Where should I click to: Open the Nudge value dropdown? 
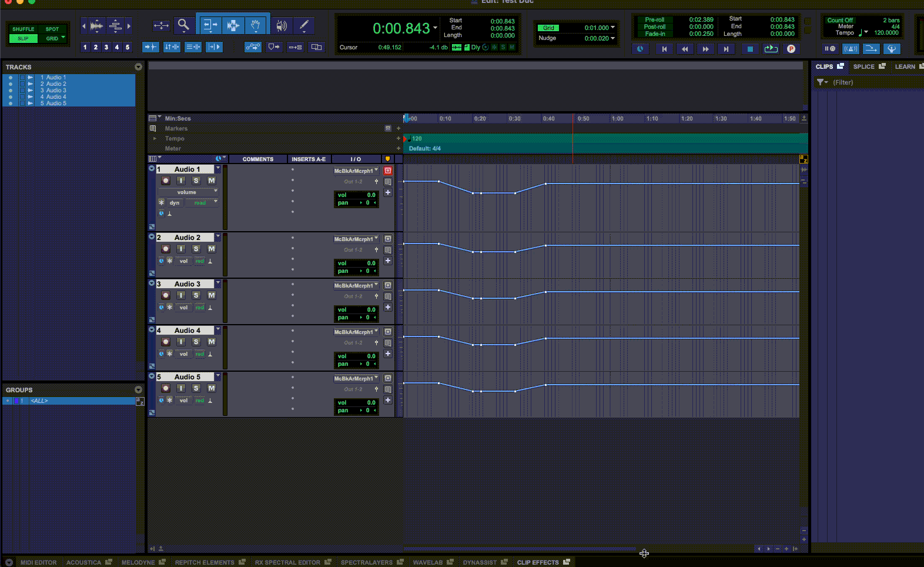(612, 38)
